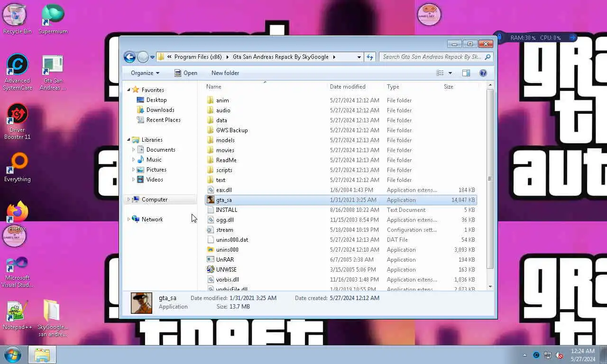607x364 pixels.
Task: Click the Explorer taskbar button
Action: pos(42,355)
